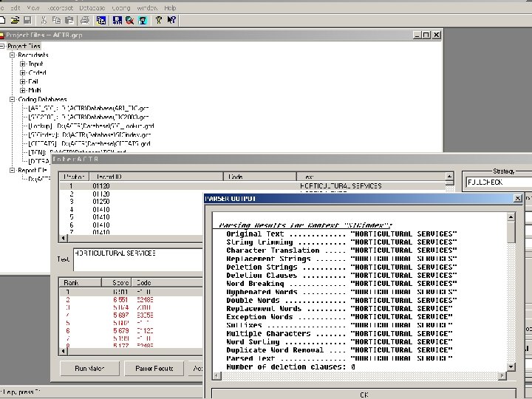Close the Parser Output dialog
This screenshot has width=532, height=399.
517,199
